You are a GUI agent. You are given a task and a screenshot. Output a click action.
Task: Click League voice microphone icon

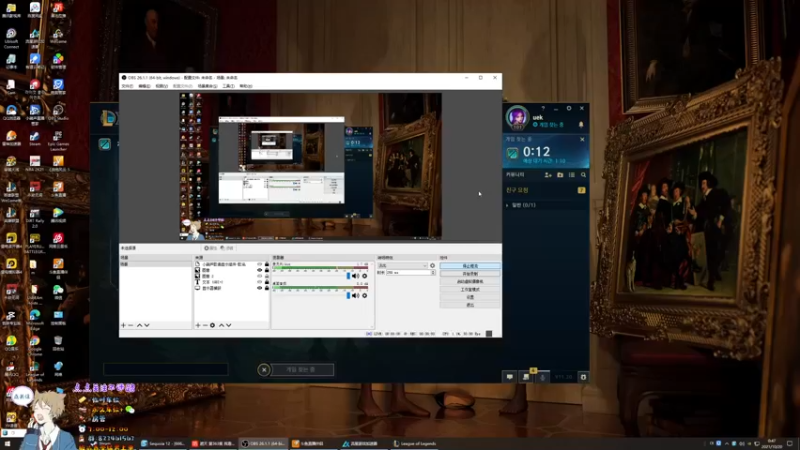[542, 377]
